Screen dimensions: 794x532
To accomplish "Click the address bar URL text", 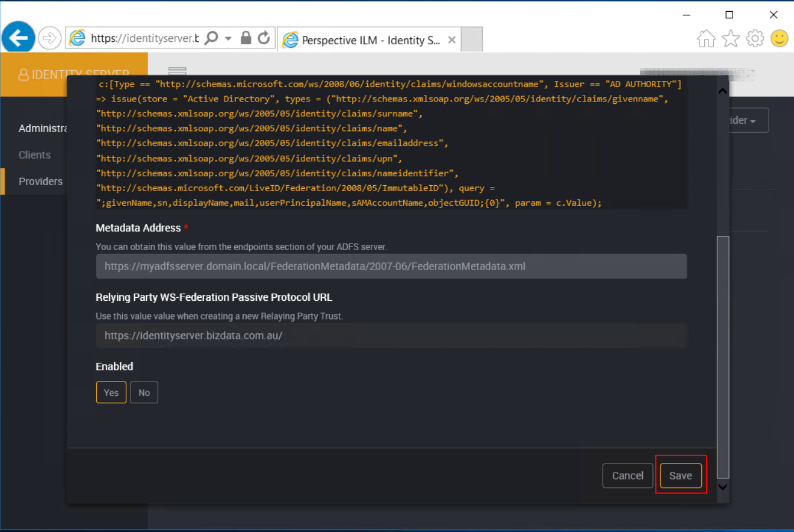I will tap(145, 38).
